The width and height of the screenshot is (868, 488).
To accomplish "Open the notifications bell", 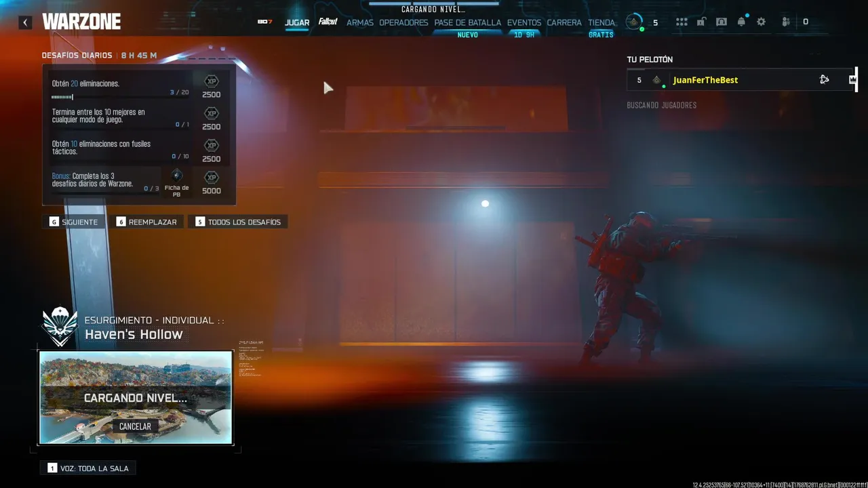I will [741, 22].
